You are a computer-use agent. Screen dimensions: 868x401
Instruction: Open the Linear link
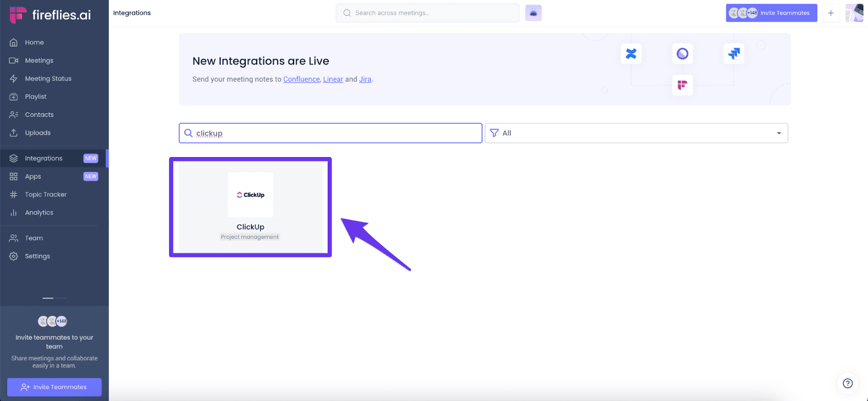(x=333, y=79)
